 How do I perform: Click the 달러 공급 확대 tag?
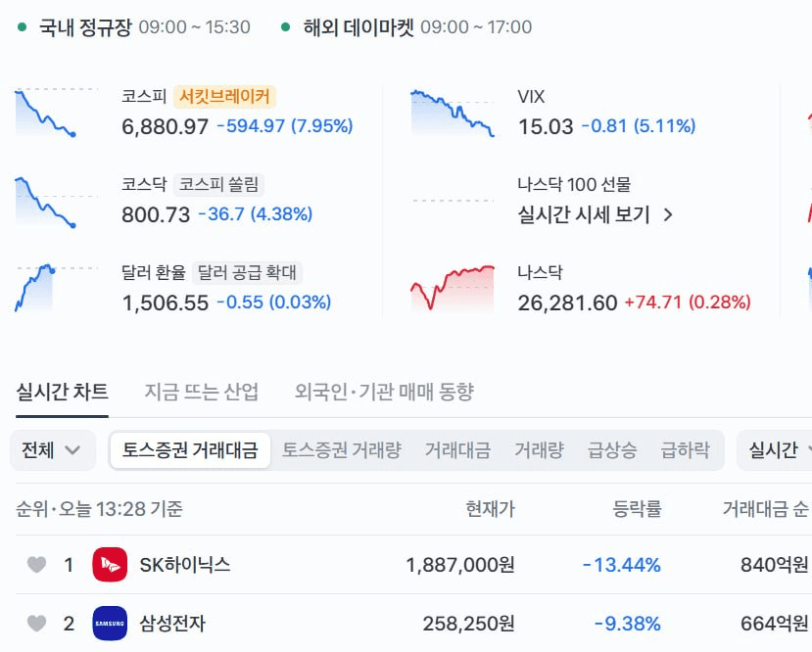click(247, 273)
